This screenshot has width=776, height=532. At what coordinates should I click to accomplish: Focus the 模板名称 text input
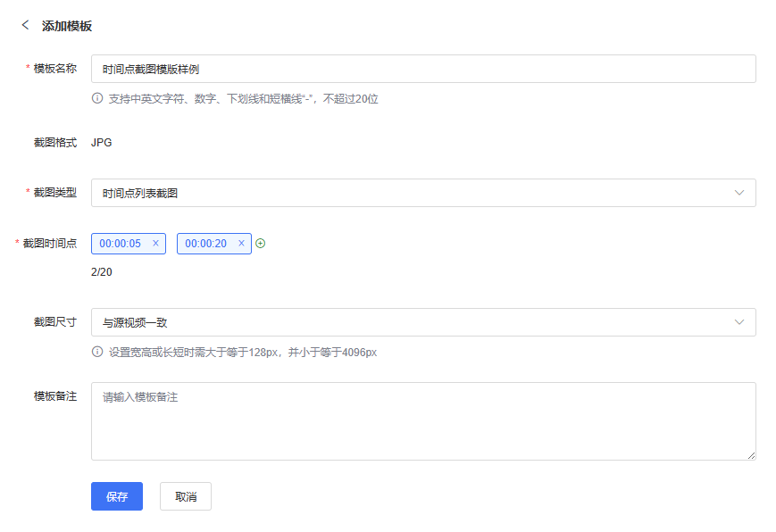coord(423,69)
